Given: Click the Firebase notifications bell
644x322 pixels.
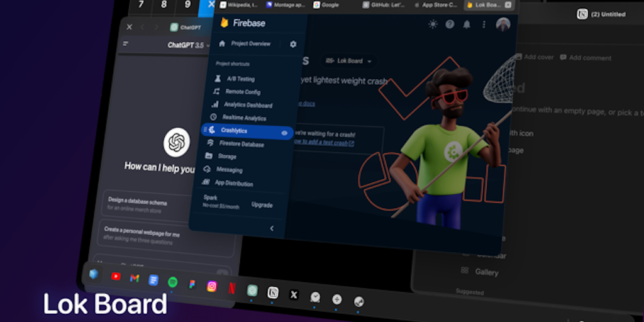Looking at the screenshot, I should point(467,25).
